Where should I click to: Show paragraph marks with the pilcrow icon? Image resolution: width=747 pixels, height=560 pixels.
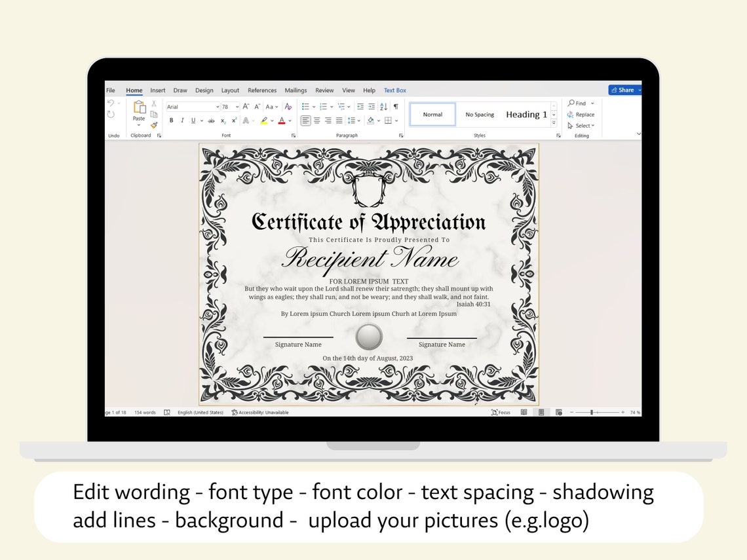[x=396, y=107]
